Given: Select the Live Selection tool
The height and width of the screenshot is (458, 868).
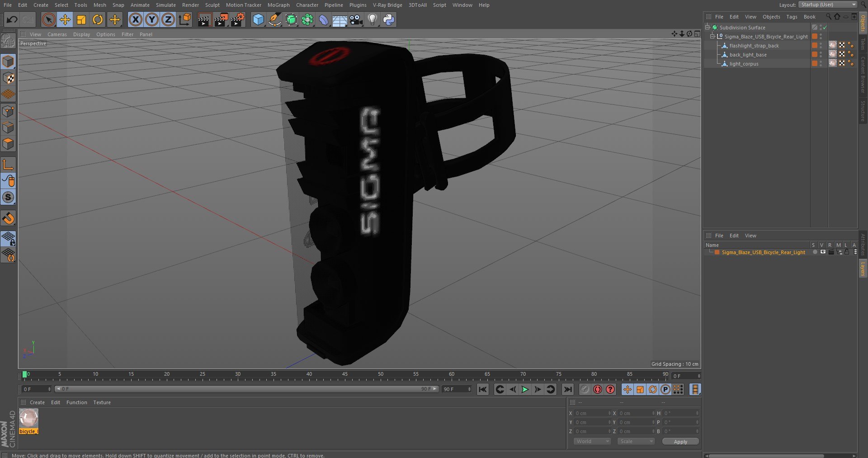Looking at the screenshot, I should 48,19.
